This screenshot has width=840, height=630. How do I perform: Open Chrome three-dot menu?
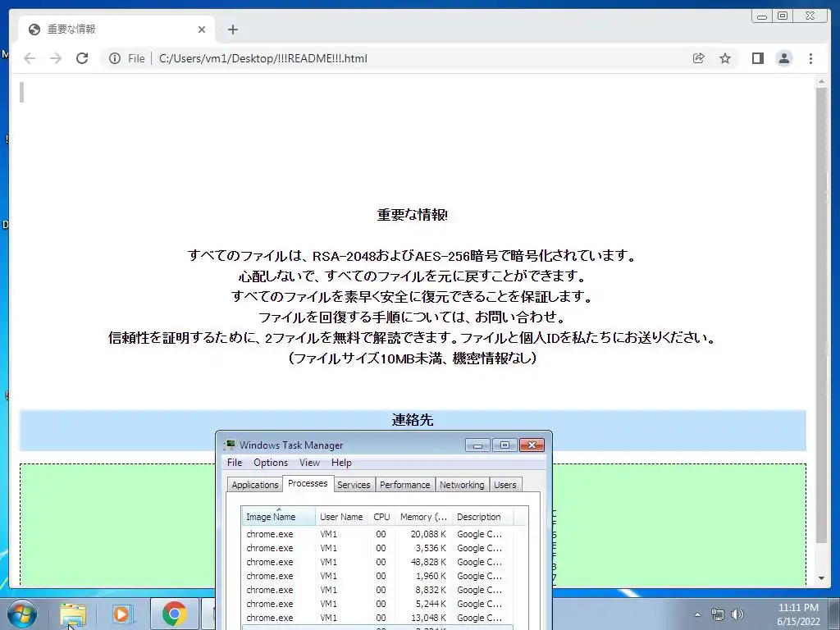point(810,58)
